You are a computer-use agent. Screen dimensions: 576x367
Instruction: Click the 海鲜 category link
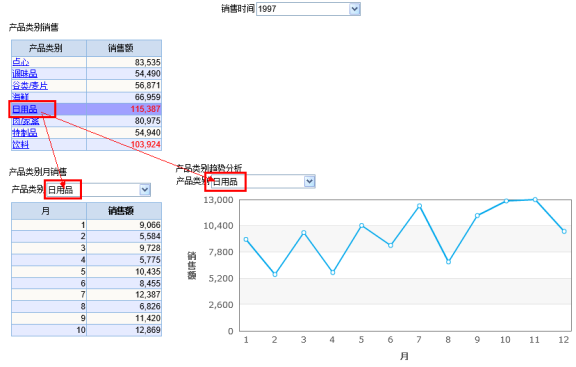(21, 97)
